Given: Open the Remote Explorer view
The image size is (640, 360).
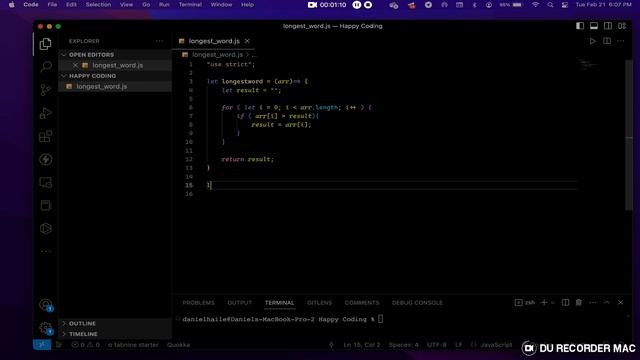Looking at the screenshot, I should pyautogui.click(x=45, y=182).
